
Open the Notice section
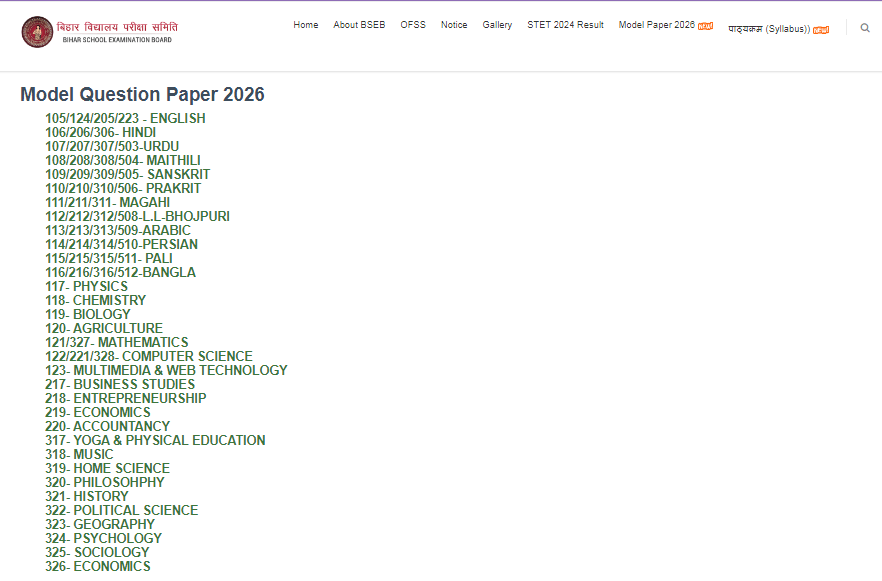coord(454,24)
